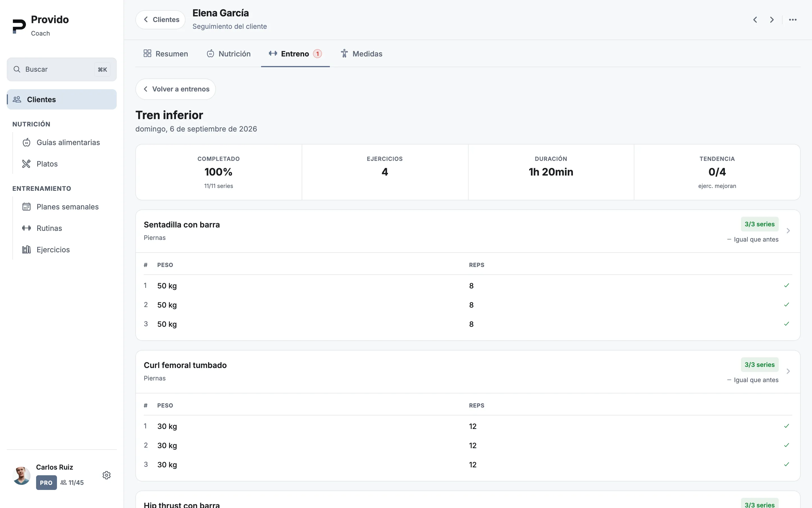Screen dimensions: 812x508
Task: Click the Rutinas dumbbell icon
Action: 27,228
